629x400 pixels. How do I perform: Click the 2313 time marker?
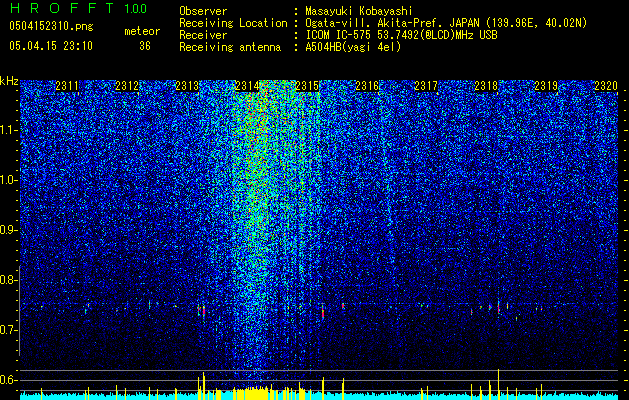187,86
